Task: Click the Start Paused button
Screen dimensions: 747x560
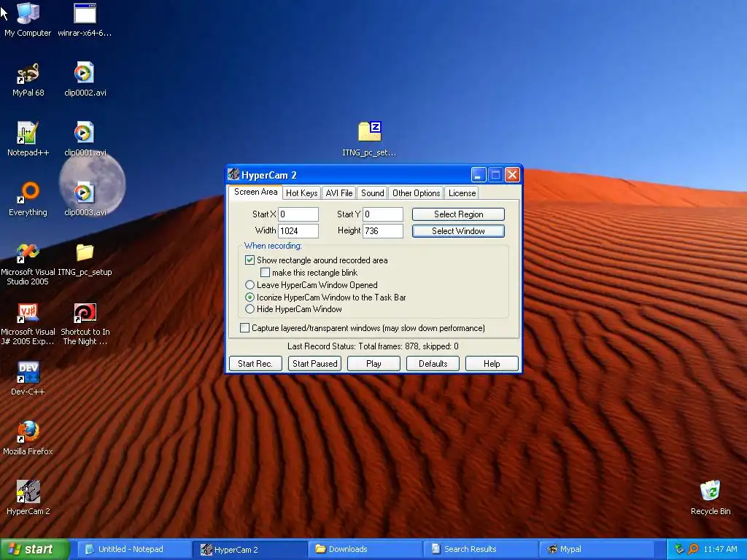Action: (314, 363)
